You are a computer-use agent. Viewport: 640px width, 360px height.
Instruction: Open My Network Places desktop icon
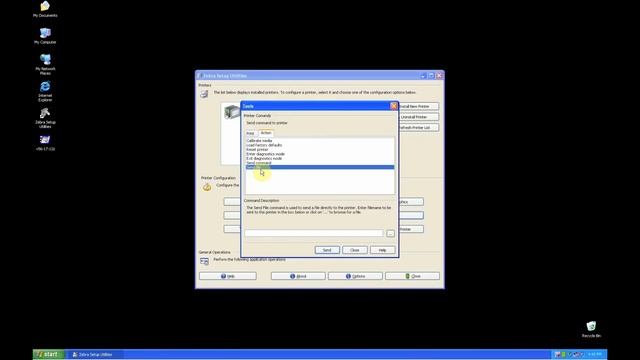point(45,64)
